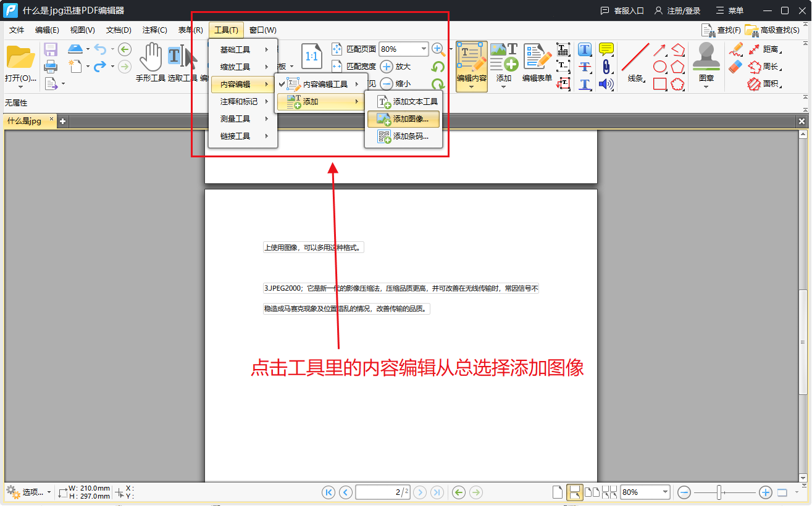
Task: Expand the 图章 dropdown arrow
Action: point(706,87)
